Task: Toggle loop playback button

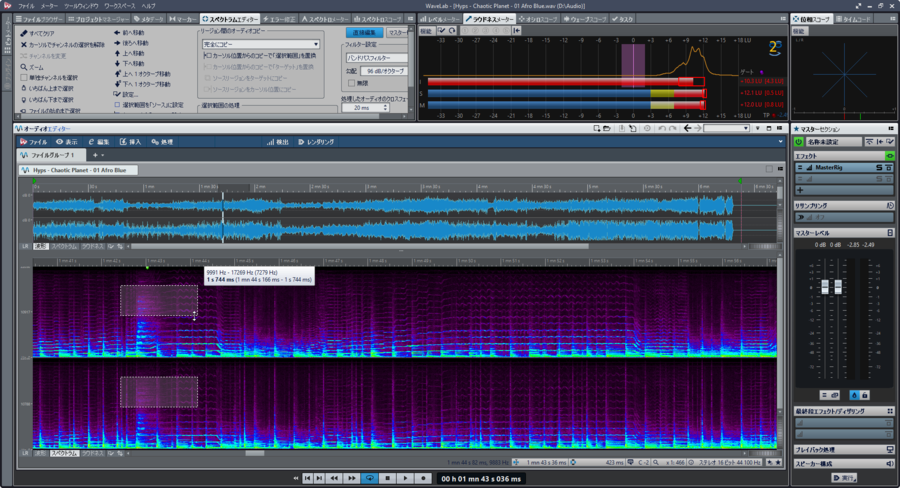Action: pyautogui.click(x=370, y=478)
